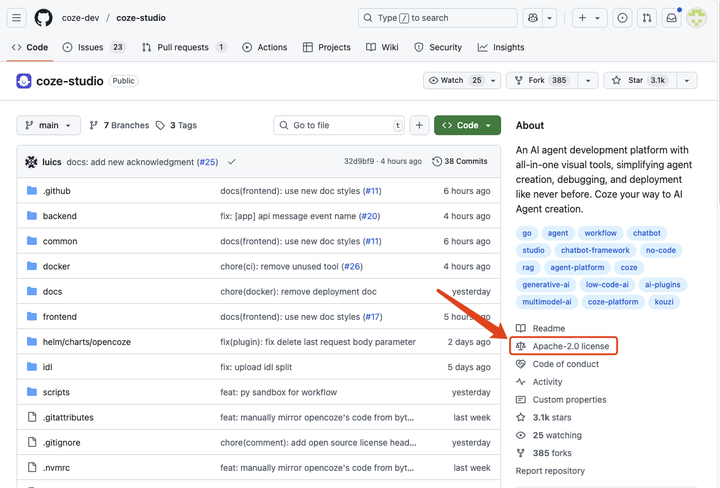
Task: Open the .gitattributes file
Action: [x=68, y=418]
